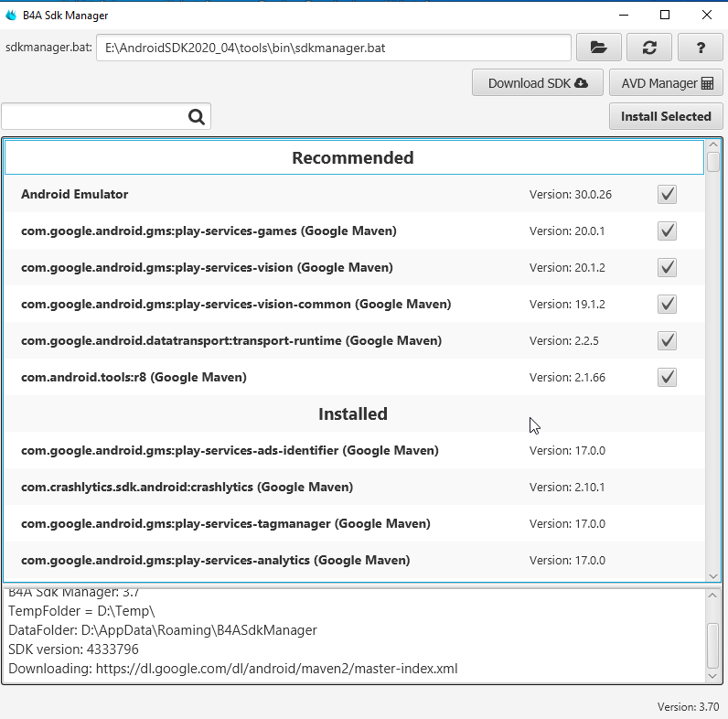Screen dimensions: 728x719
Task: Select play-services-vision (Google Maven) entry
Action: click(x=207, y=267)
